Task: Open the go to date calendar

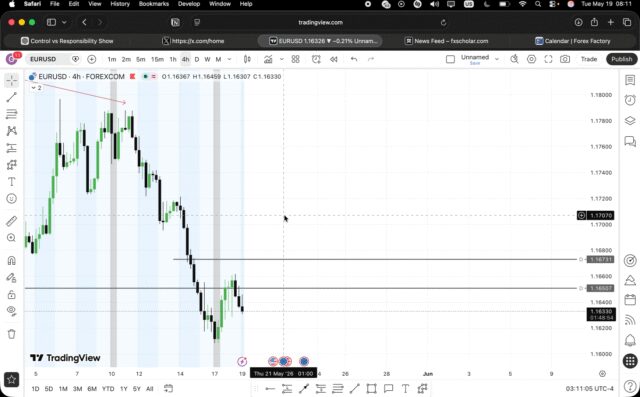Action: (x=168, y=388)
